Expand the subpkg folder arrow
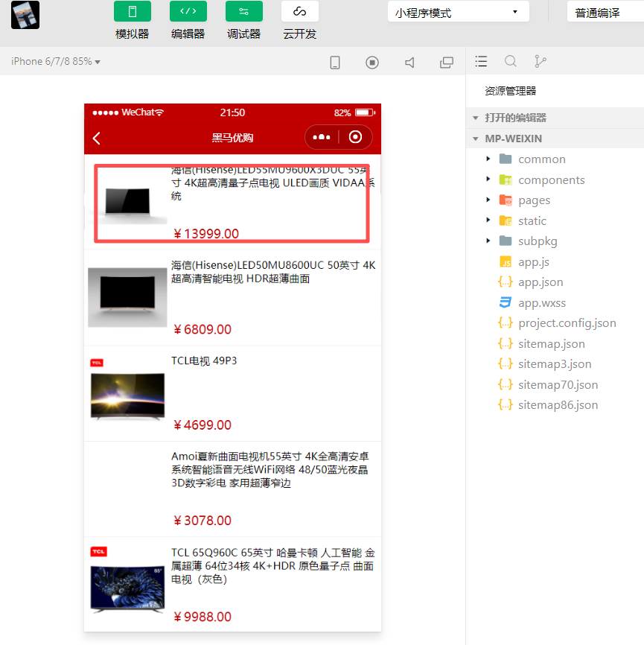 pyautogui.click(x=488, y=241)
